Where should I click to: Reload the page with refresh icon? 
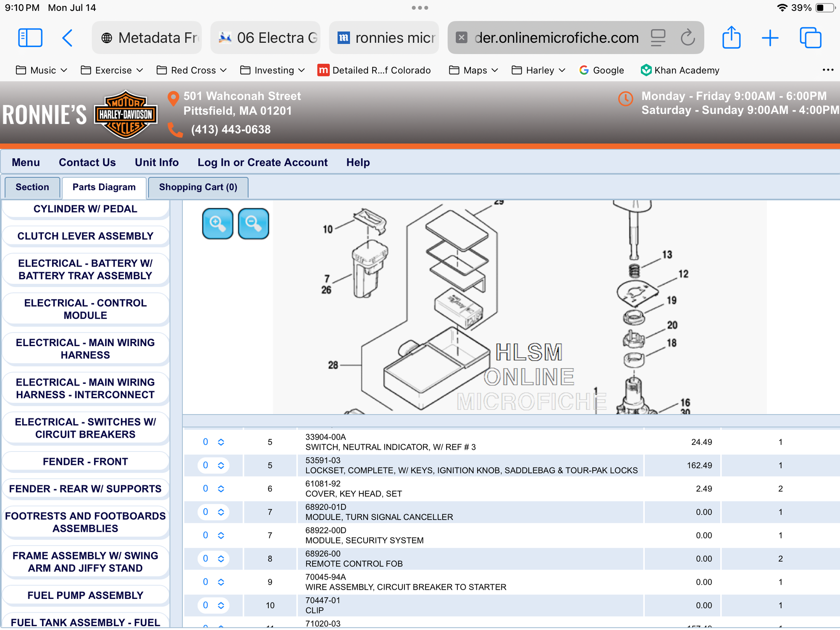click(x=688, y=38)
